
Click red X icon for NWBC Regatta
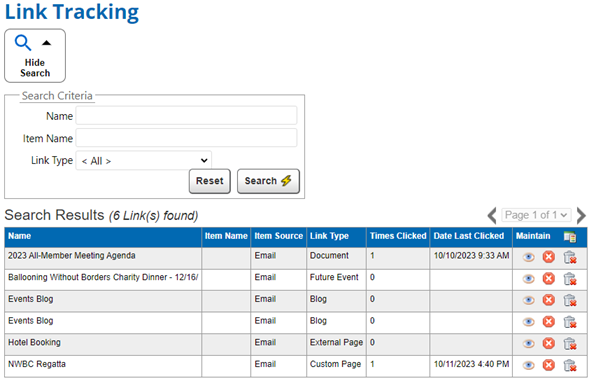click(x=548, y=365)
